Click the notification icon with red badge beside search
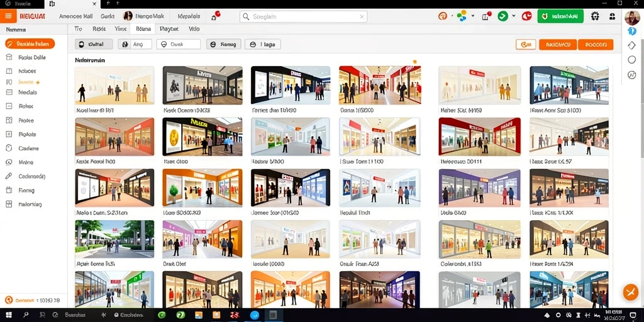The width and height of the screenshot is (644, 322). coord(215,16)
